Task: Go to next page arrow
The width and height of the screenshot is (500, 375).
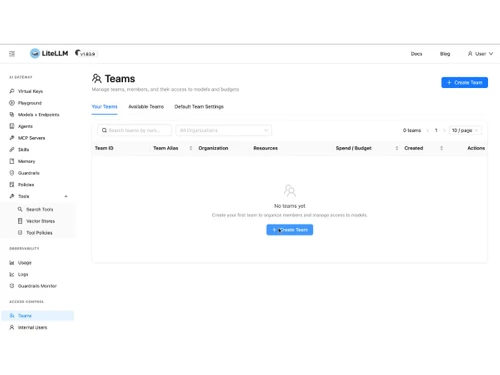Action: [444, 130]
